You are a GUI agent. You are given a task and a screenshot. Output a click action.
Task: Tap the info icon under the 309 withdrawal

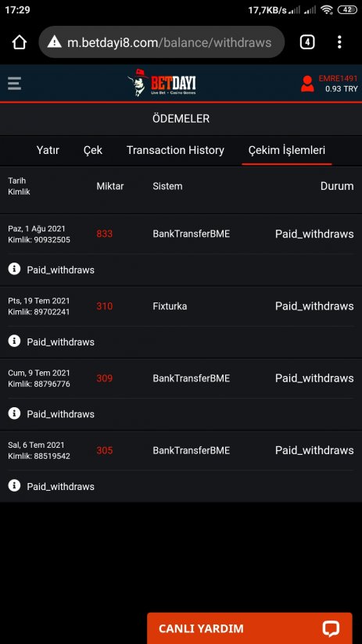click(14, 413)
